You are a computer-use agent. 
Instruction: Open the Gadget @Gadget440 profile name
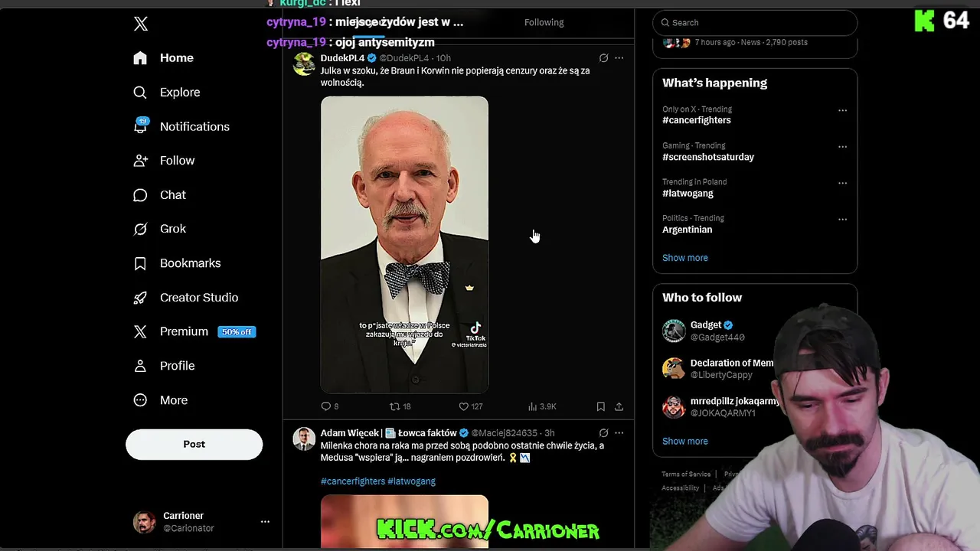coord(706,325)
